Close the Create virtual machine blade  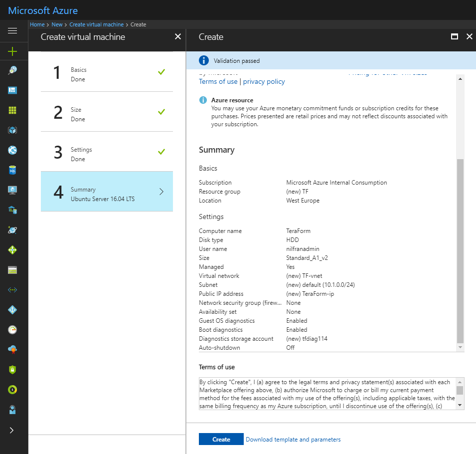tap(178, 37)
